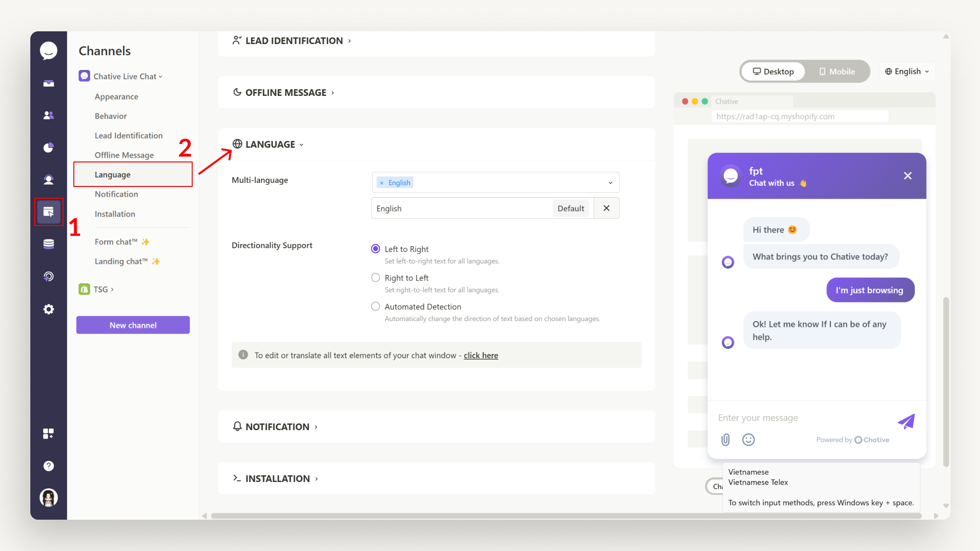Click the send paper plane icon
980x551 pixels.
click(x=906, y=421)
